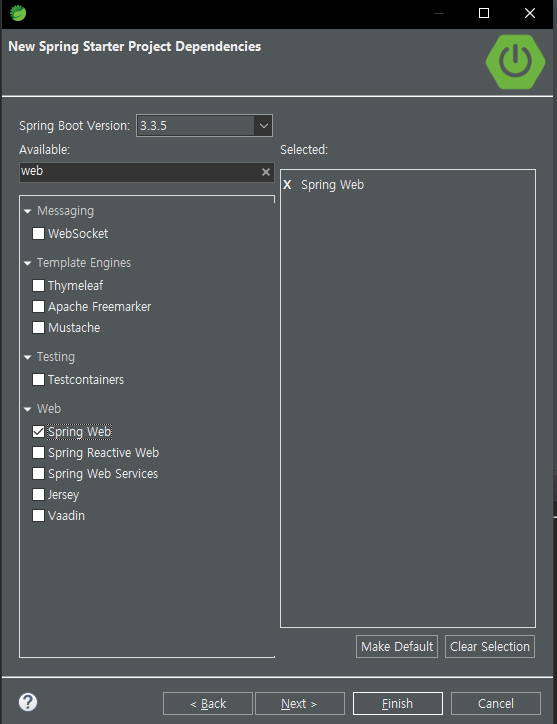
Task: Check the Thymeleaf dependency
Action: tap(38, 285)
